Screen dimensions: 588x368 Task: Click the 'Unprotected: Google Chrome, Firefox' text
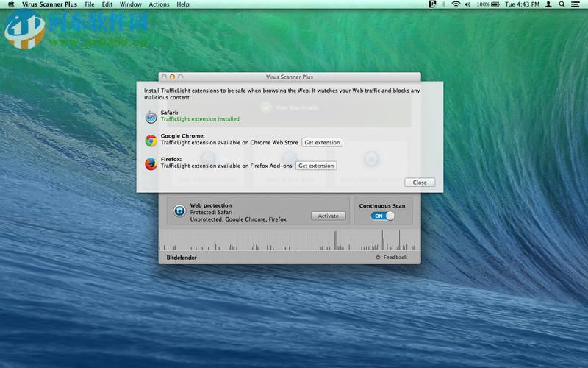coord(238,219)
